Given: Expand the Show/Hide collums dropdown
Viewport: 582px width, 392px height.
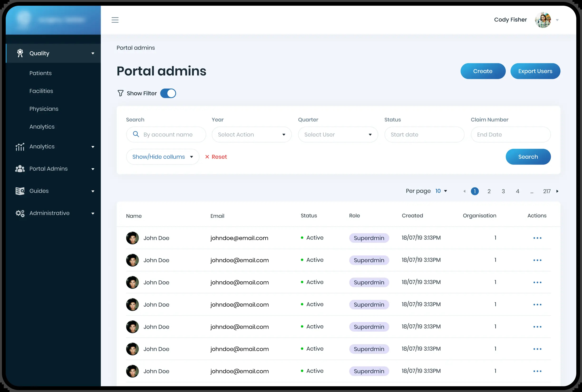Looking at the screenshot, I should (163, 157).
